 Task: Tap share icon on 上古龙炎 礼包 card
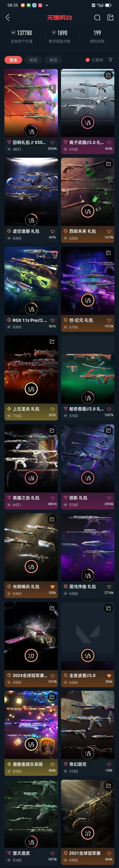(52, 341)
